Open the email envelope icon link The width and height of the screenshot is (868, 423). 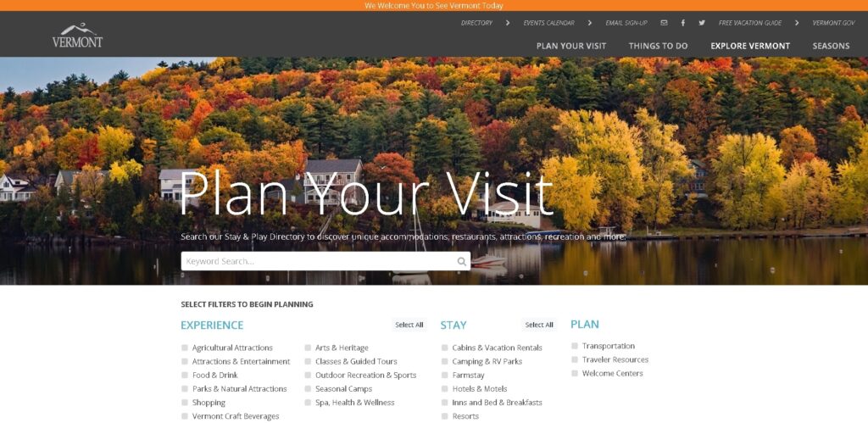tap(664, 23)
